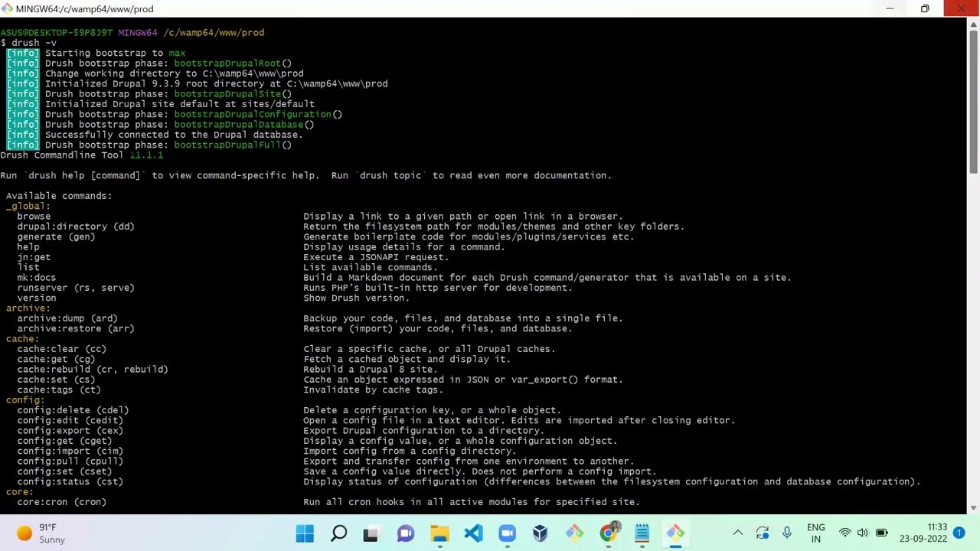
Task: Close the MINGW64 terminal window
Action: click(x=961, y=8)
